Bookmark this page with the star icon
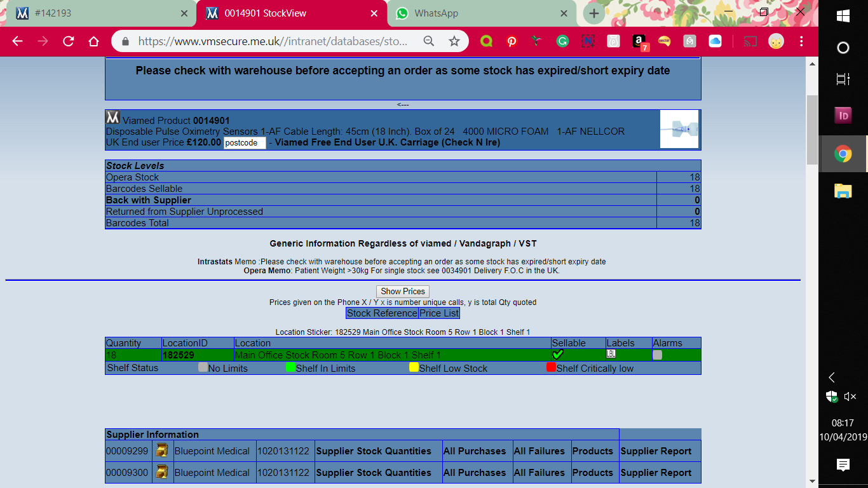 (454, 41)
